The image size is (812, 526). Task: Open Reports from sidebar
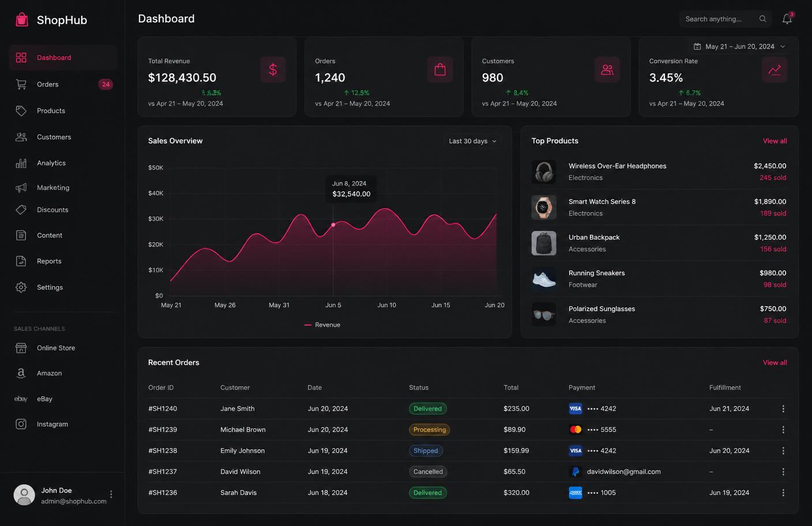coord(63,261)
